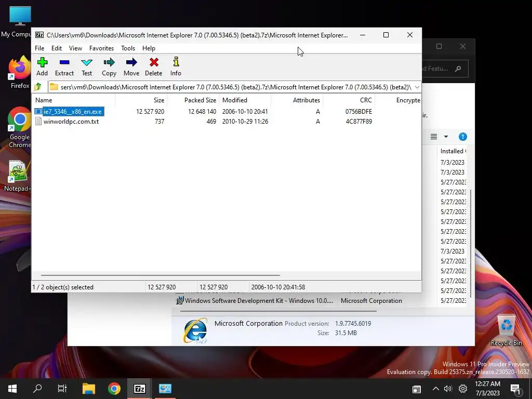Switch to the 7z taskbar button
The height and width of the screenshot is (399, 532).
[x=139, y=389]
